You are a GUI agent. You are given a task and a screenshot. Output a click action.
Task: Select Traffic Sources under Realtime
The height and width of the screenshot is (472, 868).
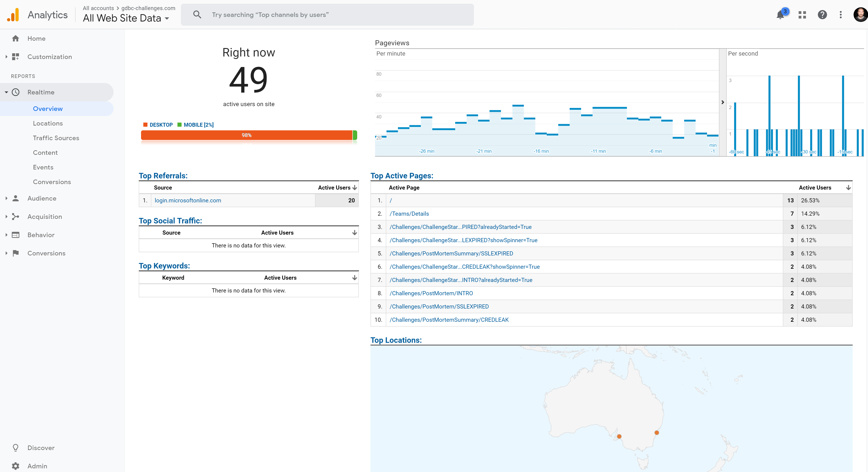pos(56,138)
